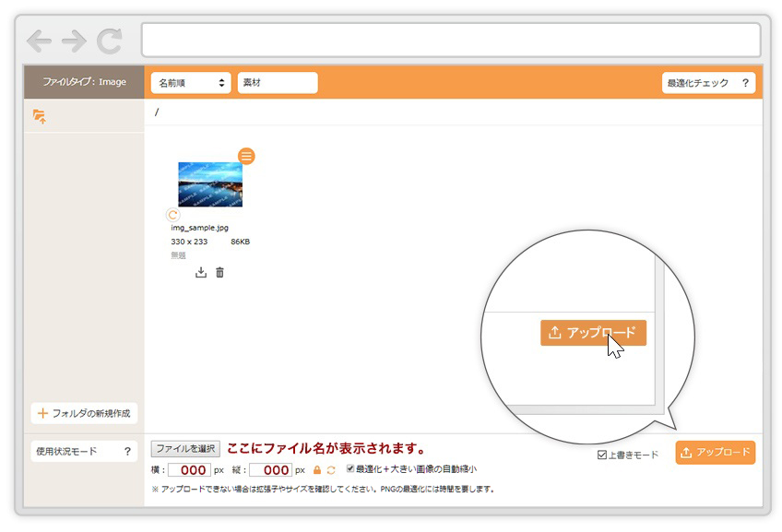Toggle the 最適化＋大きい画像の自動縮小 checkbox
The width and height of the screenshot is (782, 532).
(350, 468)
